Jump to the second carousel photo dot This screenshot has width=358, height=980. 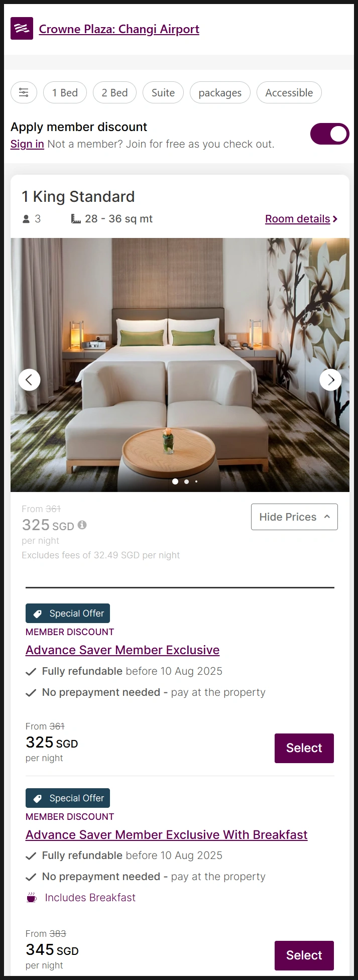point(186,481)
